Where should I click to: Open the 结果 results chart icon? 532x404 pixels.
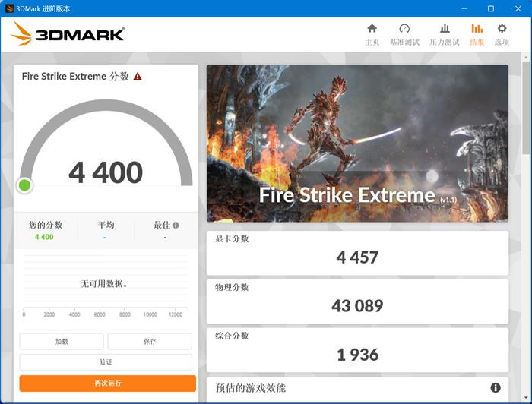(477, 28)
